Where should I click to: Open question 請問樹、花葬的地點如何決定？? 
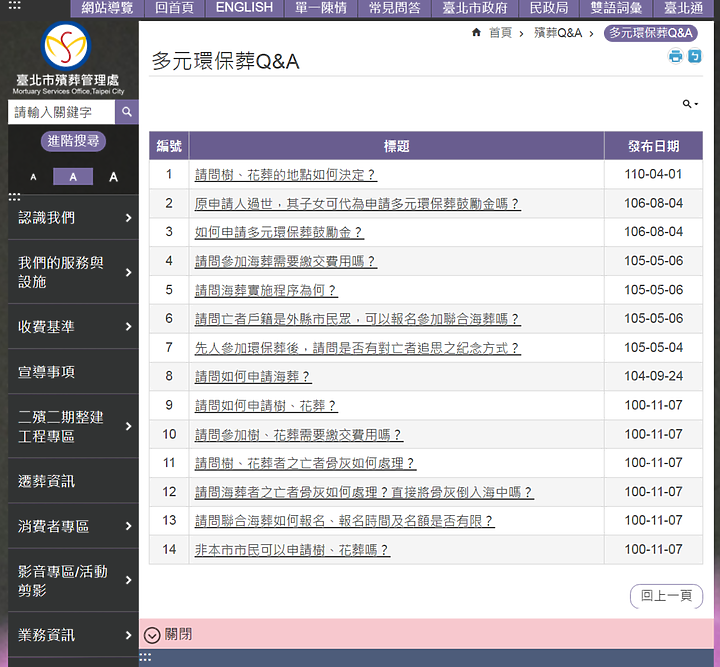pos(286,175)
